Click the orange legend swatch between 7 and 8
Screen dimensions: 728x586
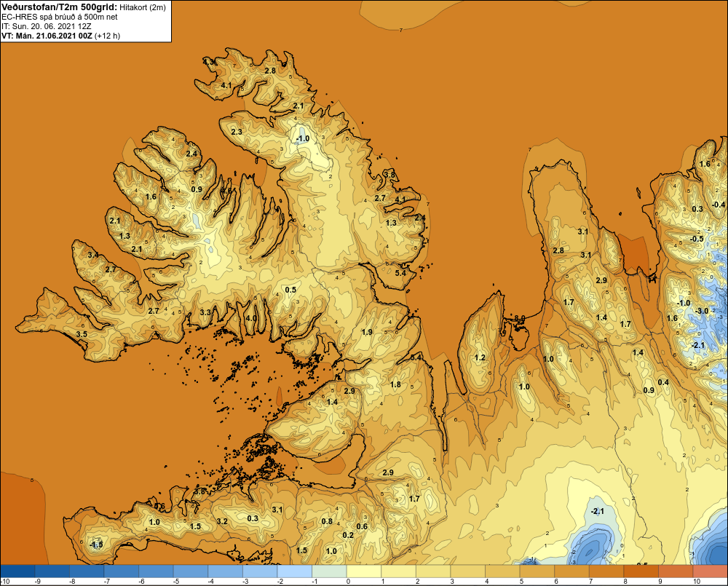click(606, 571)
